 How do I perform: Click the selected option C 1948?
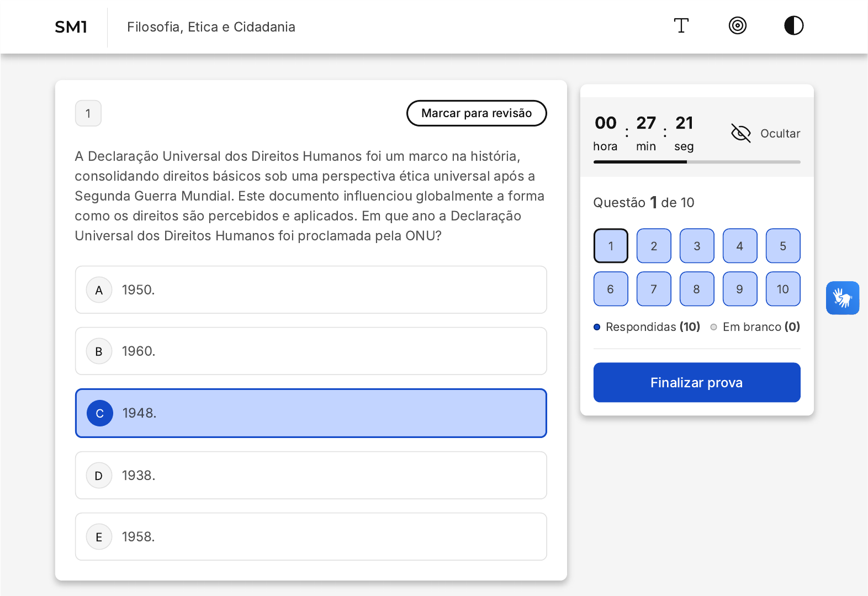point(311,413)
